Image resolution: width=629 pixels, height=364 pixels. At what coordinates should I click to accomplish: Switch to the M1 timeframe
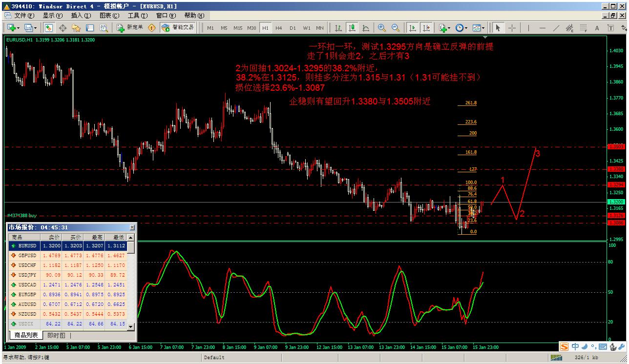tap(210, 28)
